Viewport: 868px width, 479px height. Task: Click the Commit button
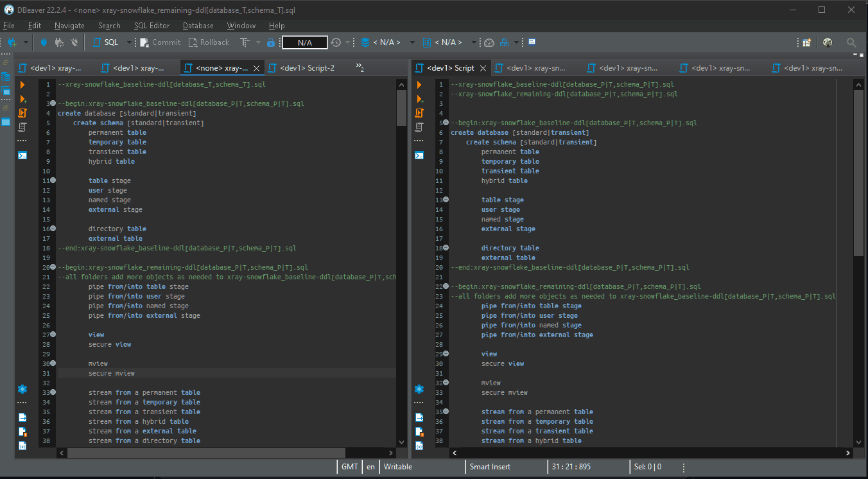pos(159,42)
